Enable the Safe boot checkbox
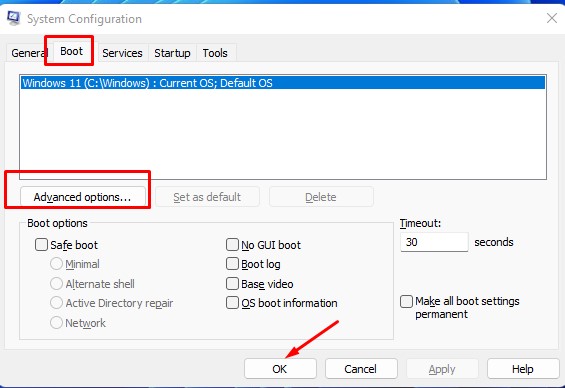Image resolution: width=565 pixels, height=388 pixels. pos(41,245)
